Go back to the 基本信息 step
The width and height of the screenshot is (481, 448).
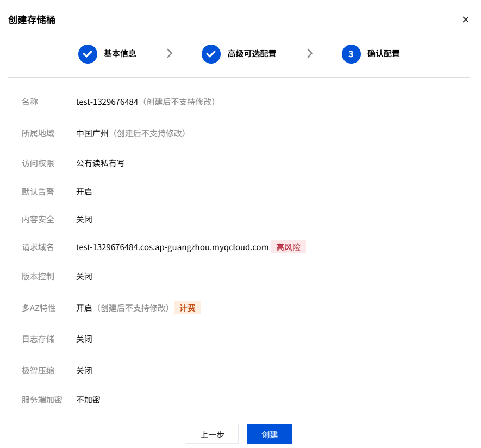coord(120,54)
